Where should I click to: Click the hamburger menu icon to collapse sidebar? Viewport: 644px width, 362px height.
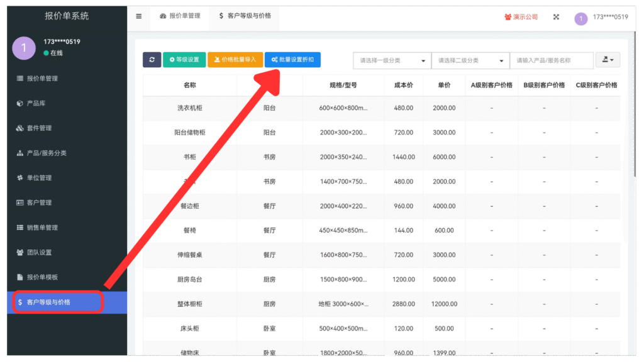[139, 16]
